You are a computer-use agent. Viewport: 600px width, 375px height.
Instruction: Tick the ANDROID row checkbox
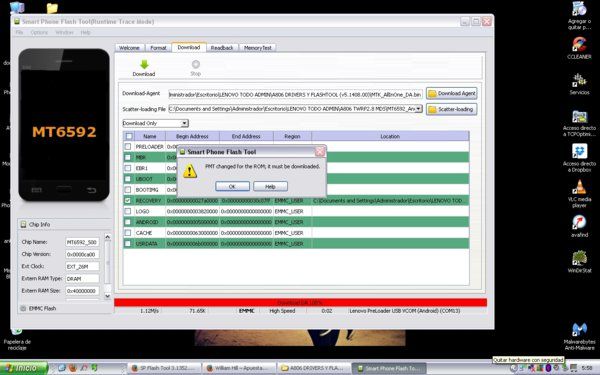(128, 222)
